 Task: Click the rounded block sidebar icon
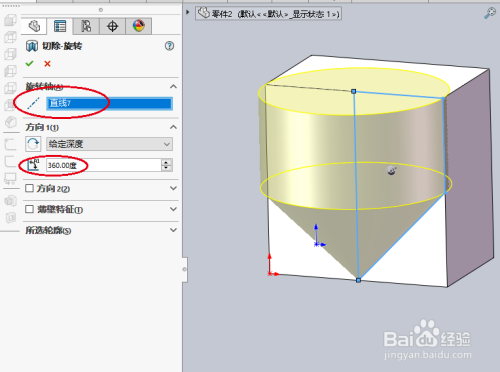tap(11, 122)
